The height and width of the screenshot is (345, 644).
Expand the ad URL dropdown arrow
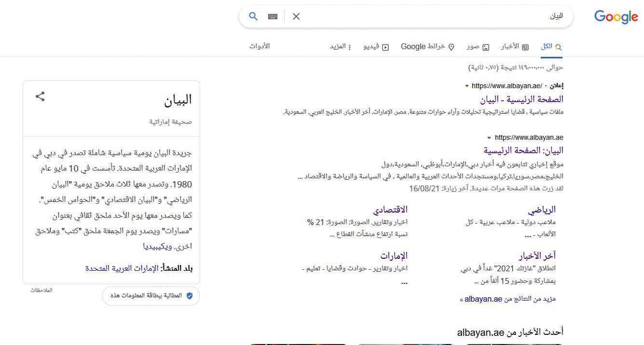coord(466,86)
